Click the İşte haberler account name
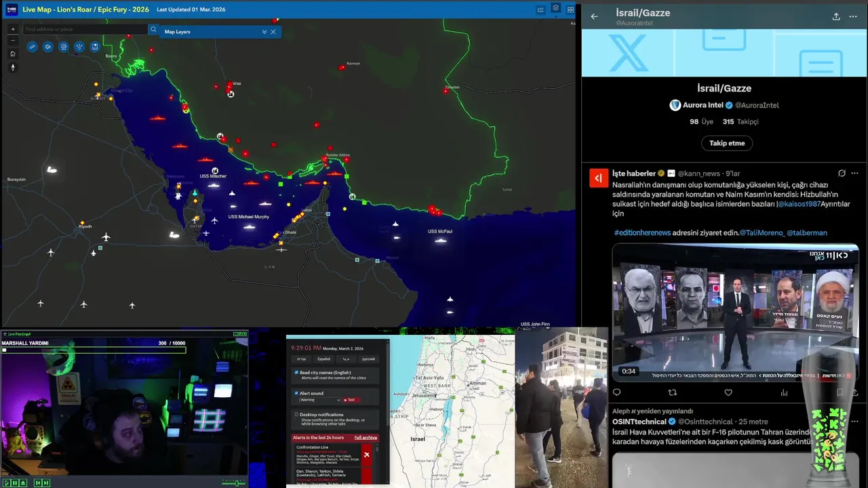This screenshot has height=488, width=868. [633, 174]
